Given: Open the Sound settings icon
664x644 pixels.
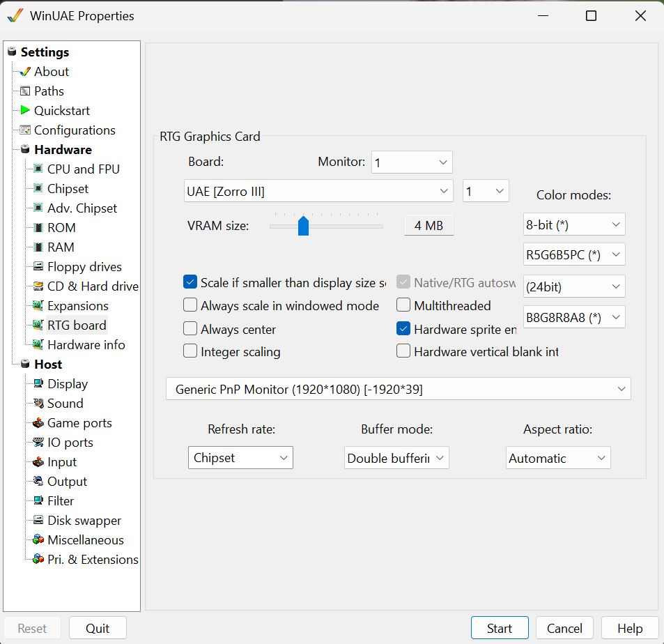Looking at the screenshot, I should [38, 403].
